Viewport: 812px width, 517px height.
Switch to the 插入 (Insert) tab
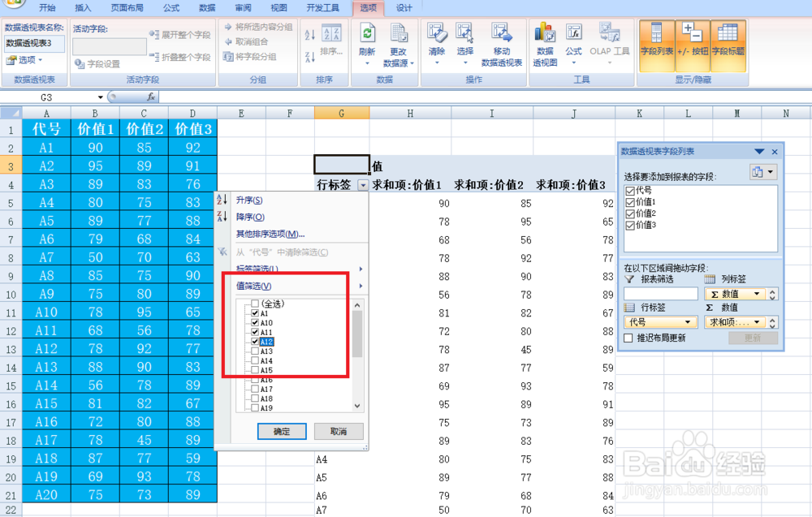coord(83,8)
